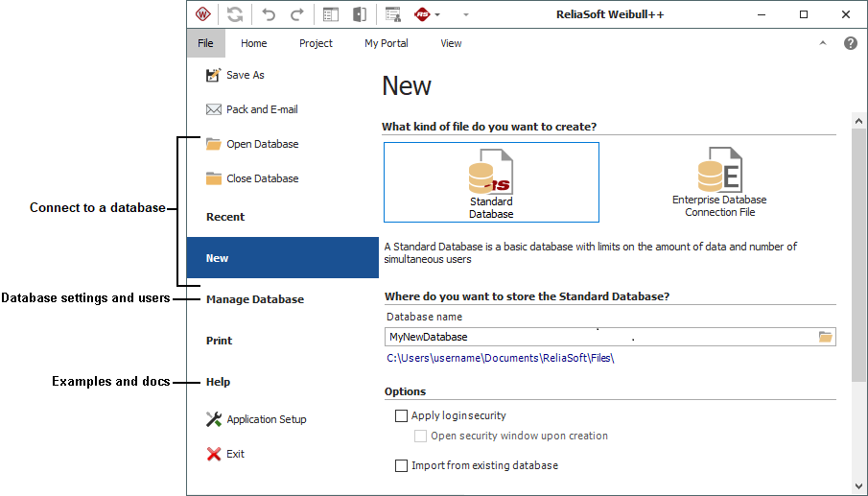Open the red RS icon dropdown arrow
Image resolution: width=868 pixels, height=496 pixels.
437,15
